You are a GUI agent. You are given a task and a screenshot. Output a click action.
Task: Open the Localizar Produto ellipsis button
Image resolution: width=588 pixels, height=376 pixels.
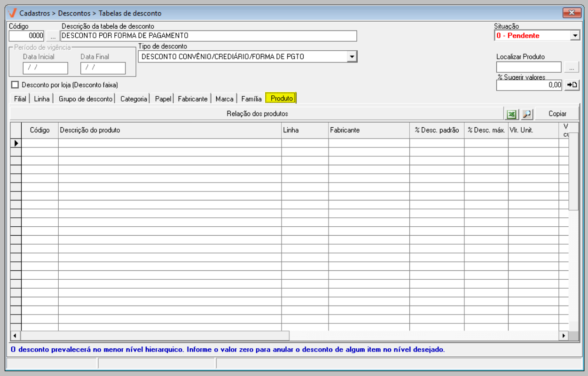pyautogui.click(x=571, y=68)
